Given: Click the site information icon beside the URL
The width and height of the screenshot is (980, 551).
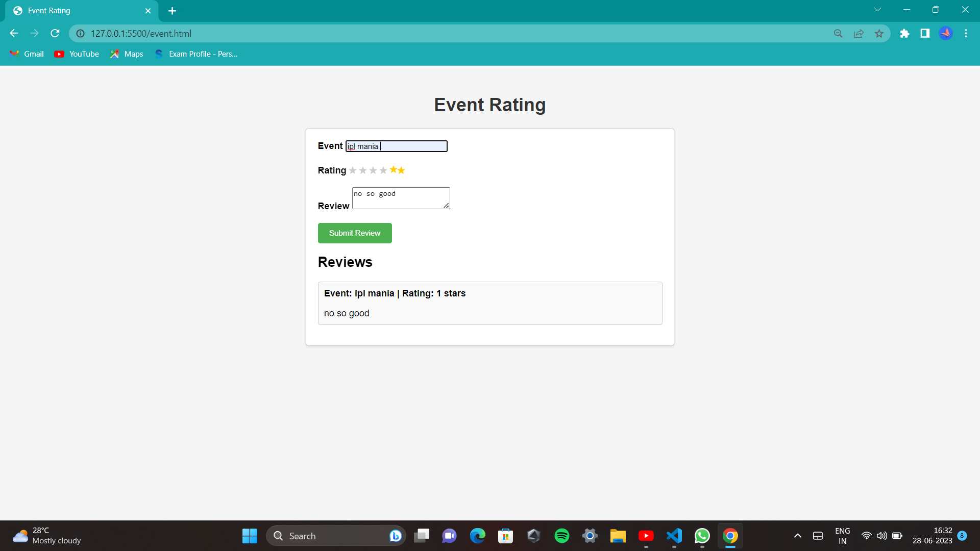Looking at the screenshot, I should pos(80,34).
